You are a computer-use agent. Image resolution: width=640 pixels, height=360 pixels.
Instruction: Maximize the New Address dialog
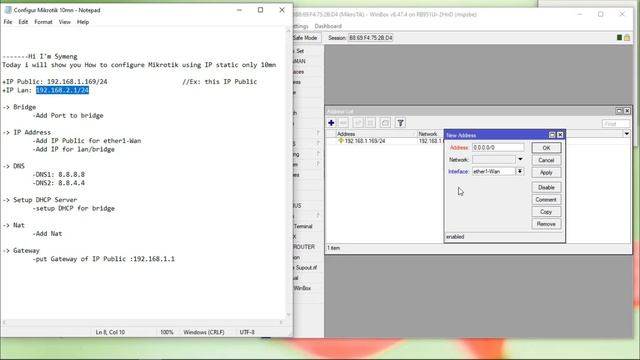(552, 135)
